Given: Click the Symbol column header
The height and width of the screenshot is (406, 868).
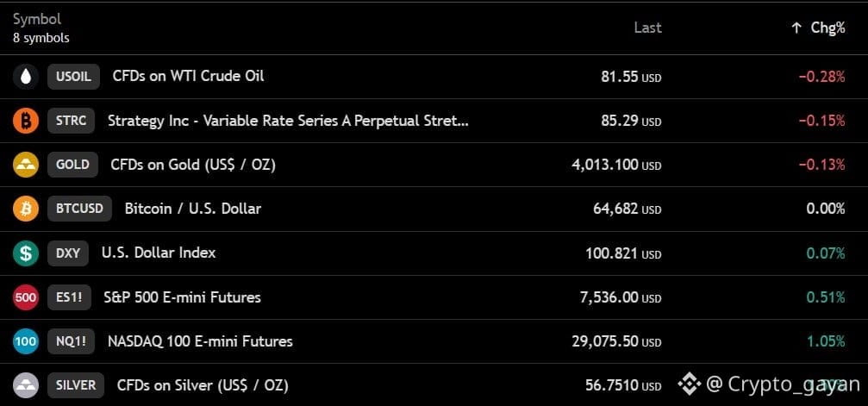Looking at the screenshot, I should click(x=37, y=19).
